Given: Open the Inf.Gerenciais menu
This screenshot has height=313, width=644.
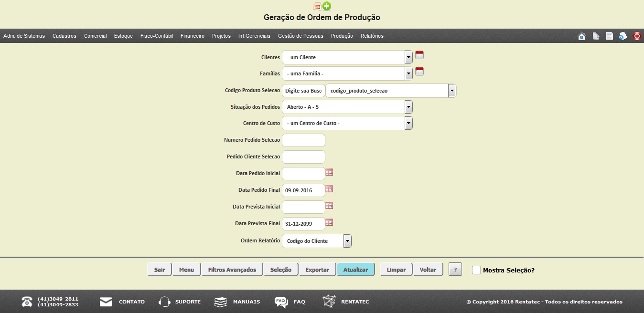Looking at the screenshot, I should click(254, 36).
